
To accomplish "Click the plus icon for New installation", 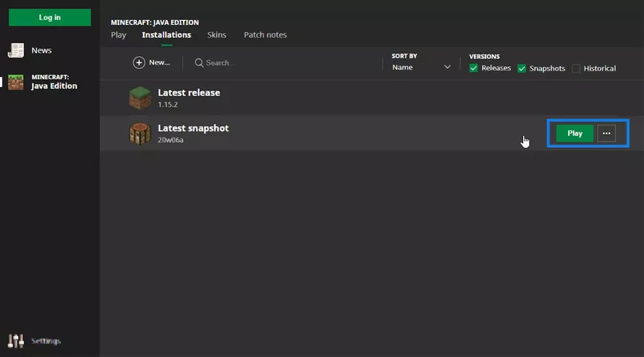I will tap(139, 63).
